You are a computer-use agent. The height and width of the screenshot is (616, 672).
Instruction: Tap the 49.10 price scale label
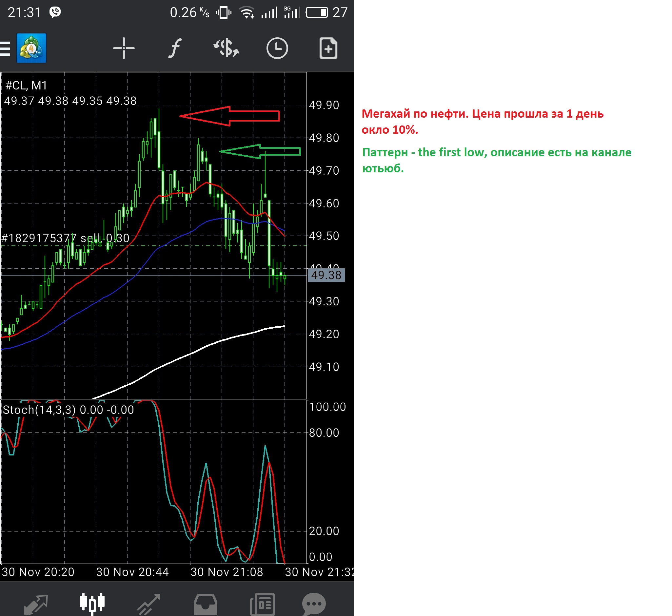324,367
